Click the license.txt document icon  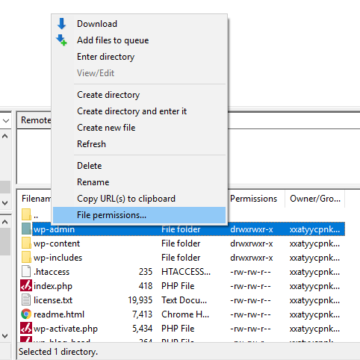26,300
